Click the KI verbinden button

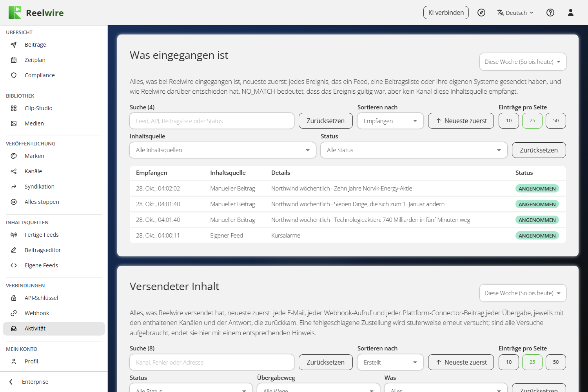tap(446, 13)
